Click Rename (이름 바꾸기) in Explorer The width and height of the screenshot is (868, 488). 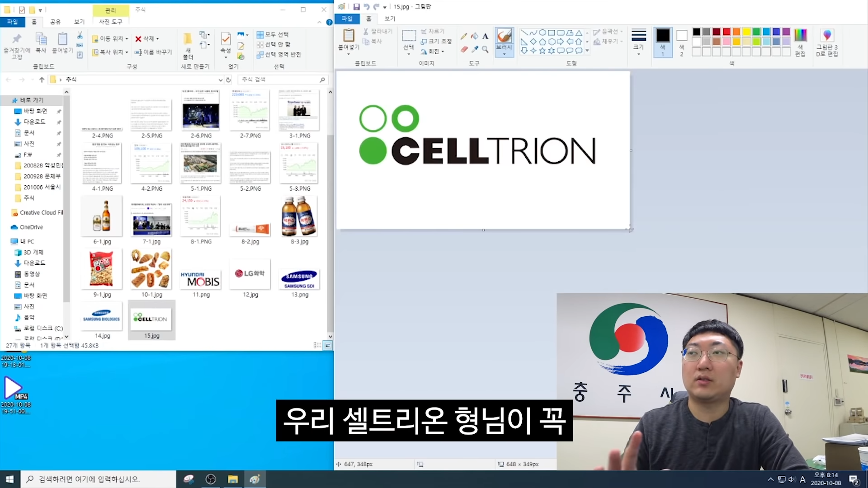pos(153,52)
